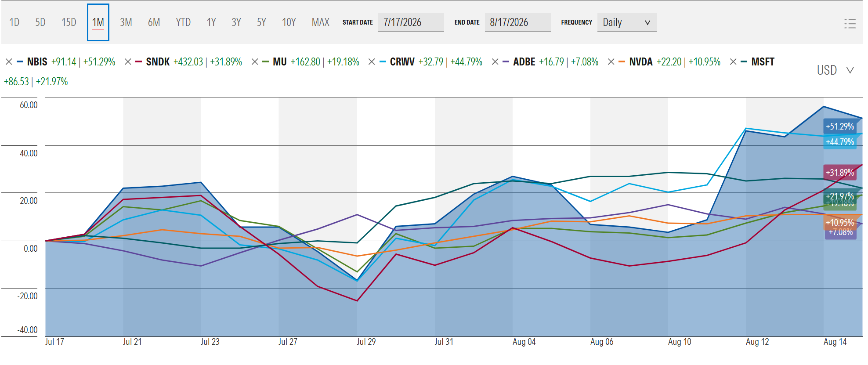Click the MU ticker label

280,62
